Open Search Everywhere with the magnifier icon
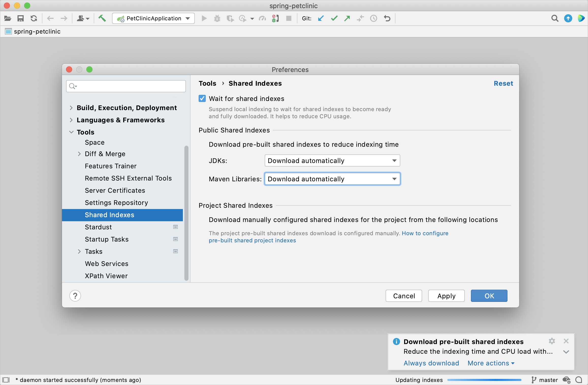The image size is (588, 385). coord(555,18)
